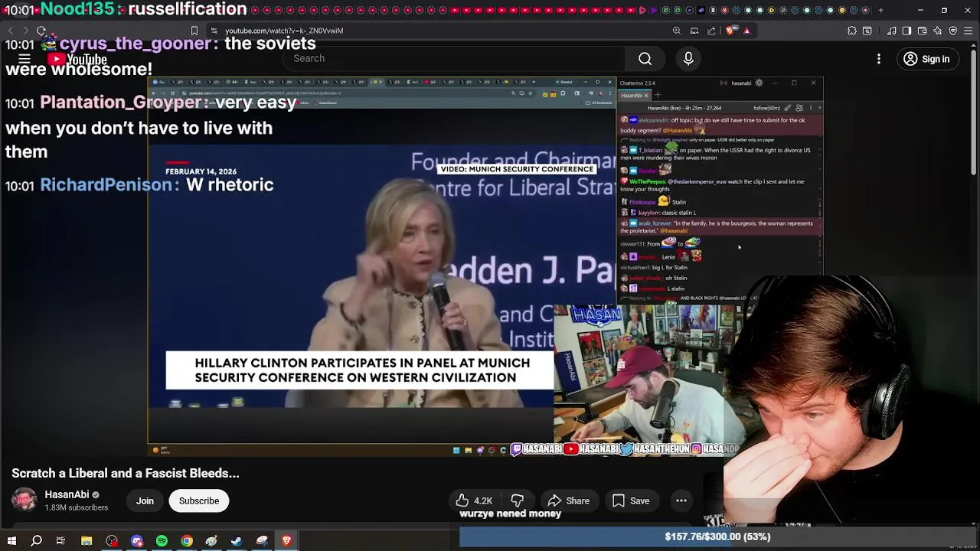Toggle the browser sidebar panel icon
This screenshot has width=980, height=551.
907,31
